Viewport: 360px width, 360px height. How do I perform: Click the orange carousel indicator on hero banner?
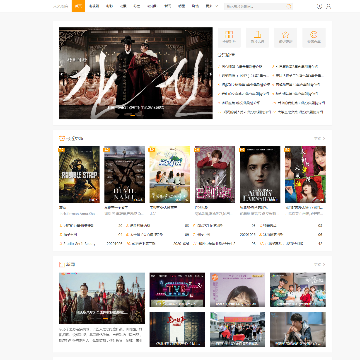pyautogui.click(x=132, y=115)
